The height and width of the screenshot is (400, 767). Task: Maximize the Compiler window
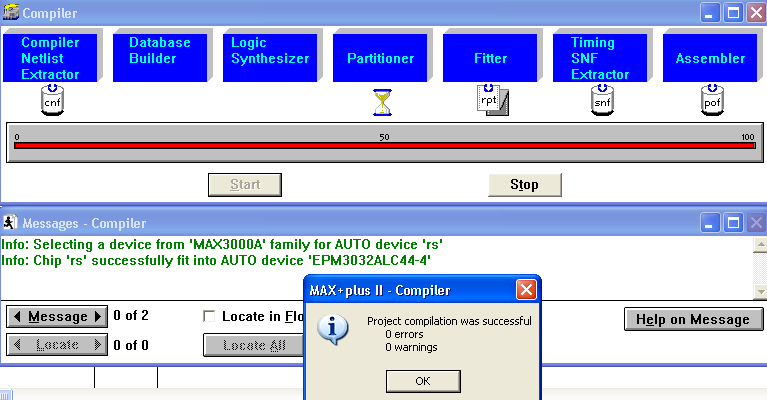[733, 13]
